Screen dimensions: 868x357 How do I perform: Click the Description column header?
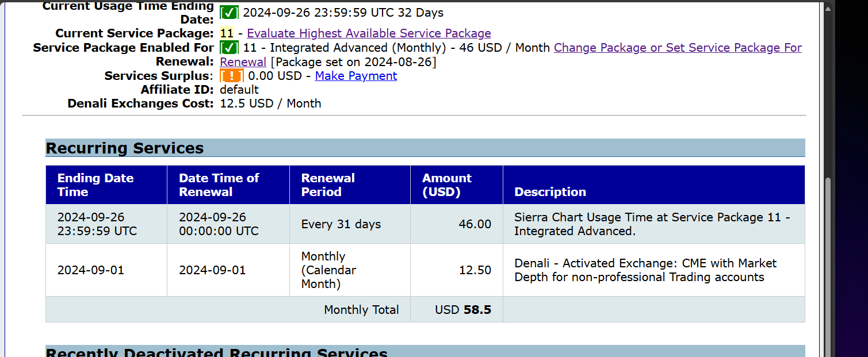[x=550, y=192]
